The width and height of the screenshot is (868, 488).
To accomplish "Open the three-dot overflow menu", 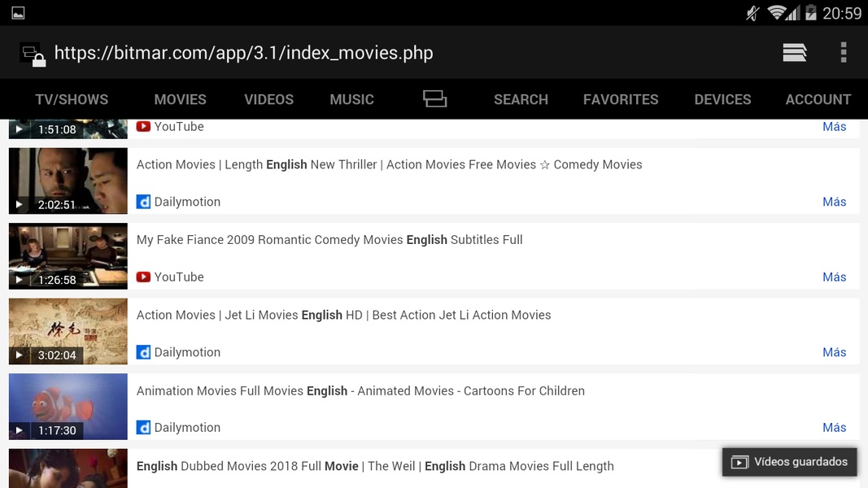I will pyautogui.click(x=843, y=53).
